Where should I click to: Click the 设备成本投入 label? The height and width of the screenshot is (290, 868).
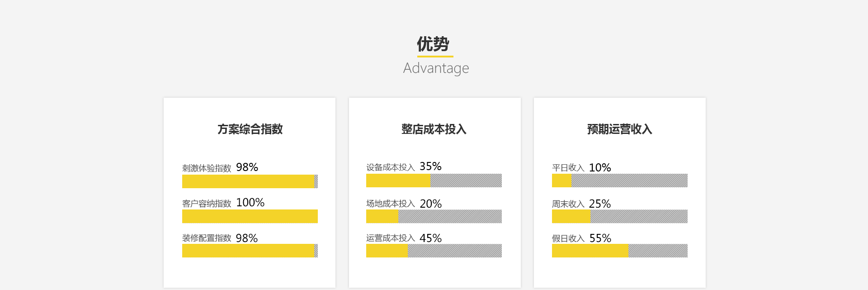[391, 167]
